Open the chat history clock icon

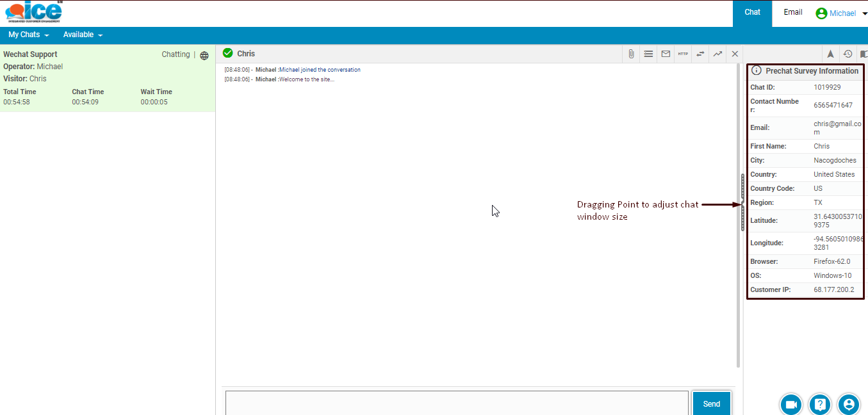pyautogui.click(x=848, y=54)
